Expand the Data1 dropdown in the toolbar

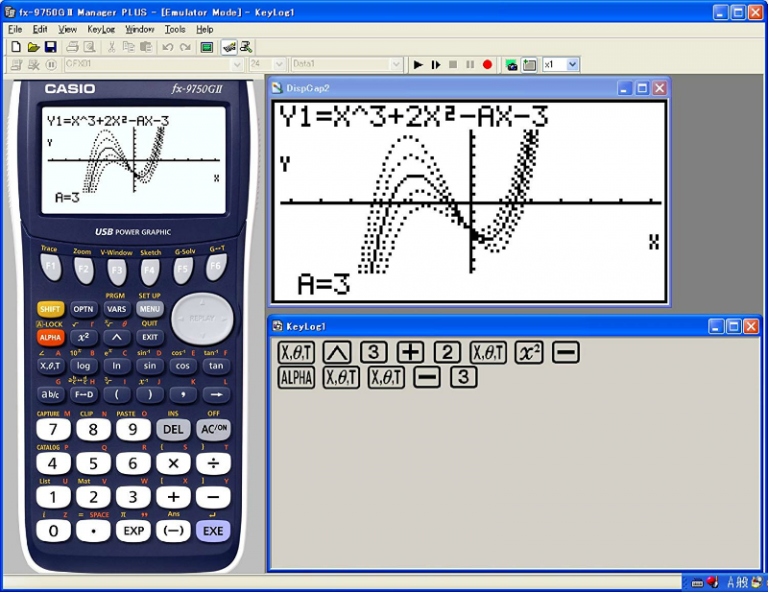point(395,64)
